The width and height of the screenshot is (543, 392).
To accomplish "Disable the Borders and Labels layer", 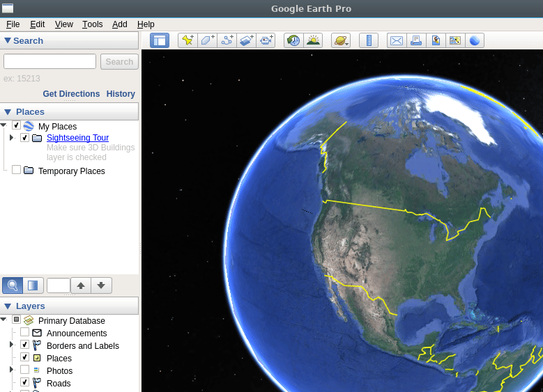I will 24,345.
